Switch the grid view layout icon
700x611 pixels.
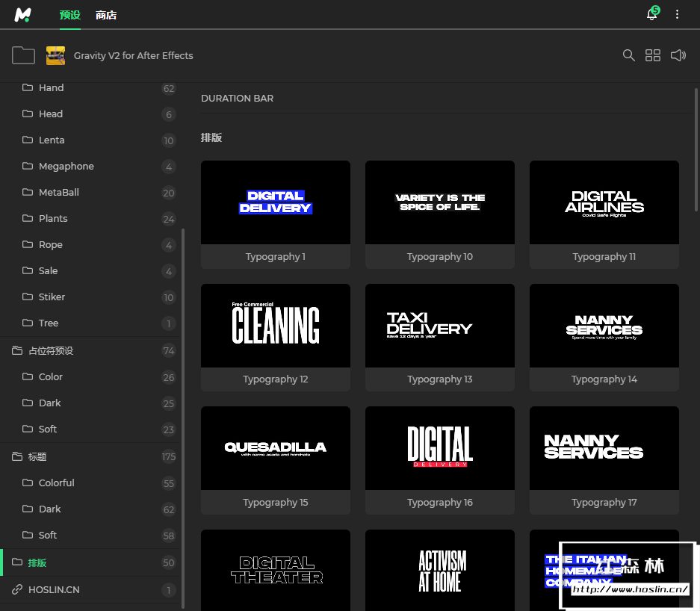coord(653,55)
